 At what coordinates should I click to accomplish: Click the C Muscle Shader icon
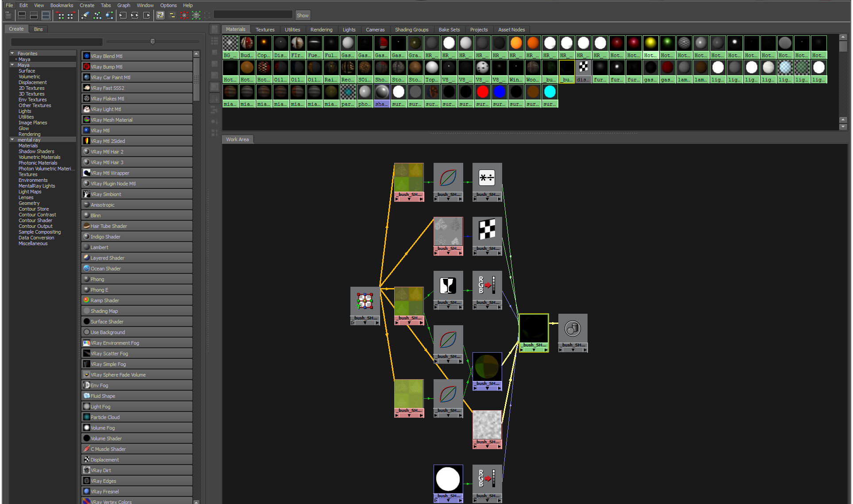pos(87,449)
